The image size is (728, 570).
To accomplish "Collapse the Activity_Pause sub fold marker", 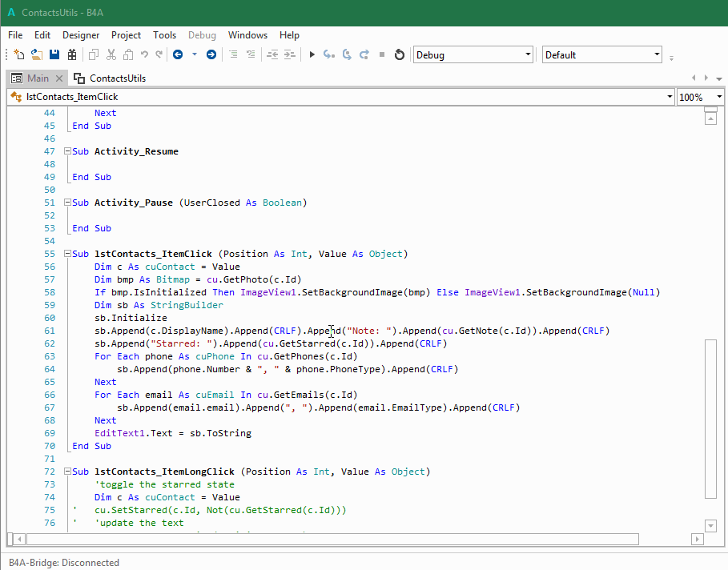I will (x=66, y=203).
